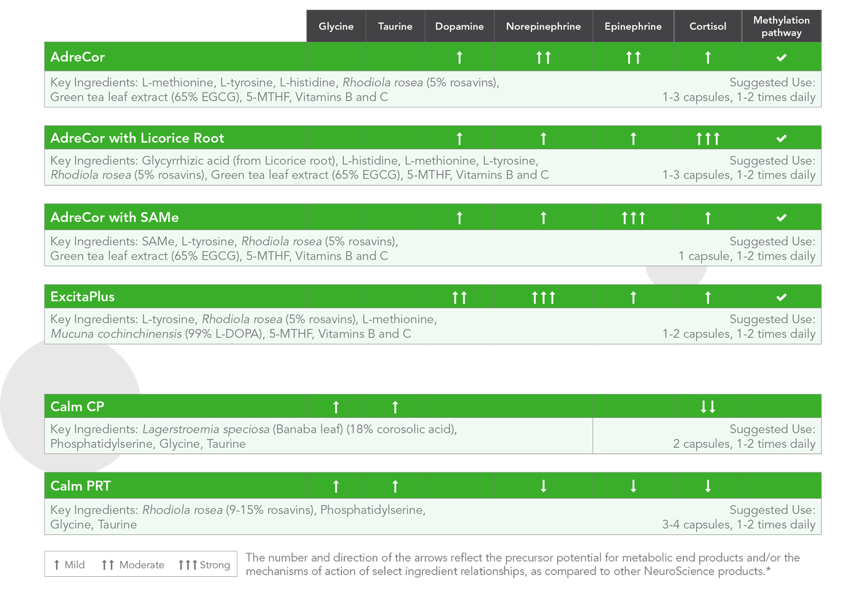Click ExcitaPlus methylation pathway checkmark
The height and width of the screenshot is (589, 868).
(x=782, y=297)
